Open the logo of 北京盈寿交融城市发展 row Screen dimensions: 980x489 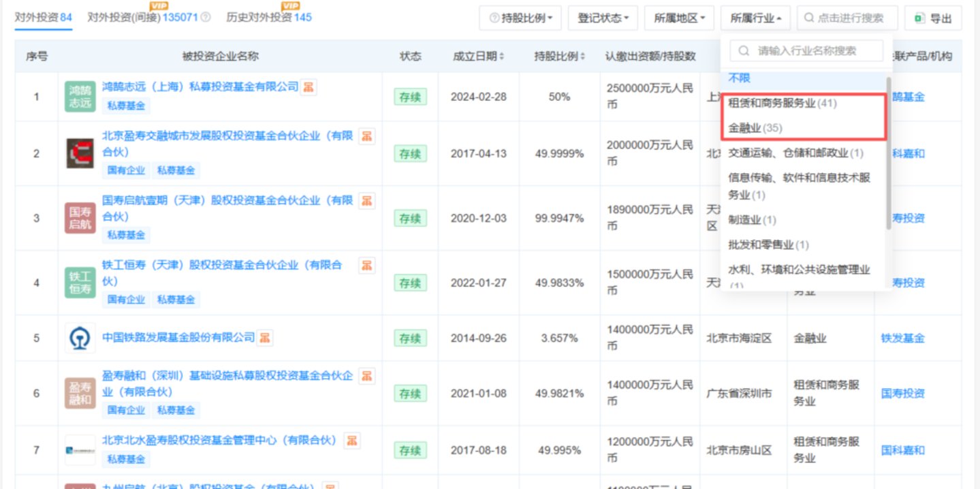(x=80, y=153)
